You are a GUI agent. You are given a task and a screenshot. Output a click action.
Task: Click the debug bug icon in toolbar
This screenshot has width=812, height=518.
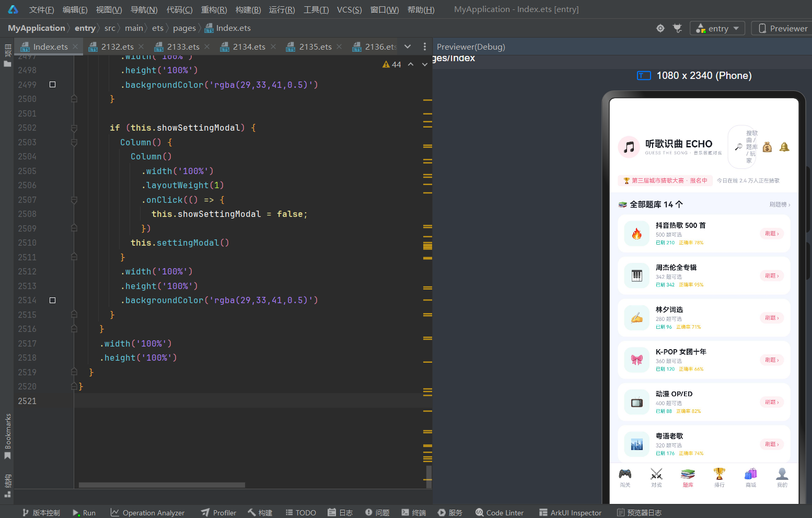tap(678, 28)
